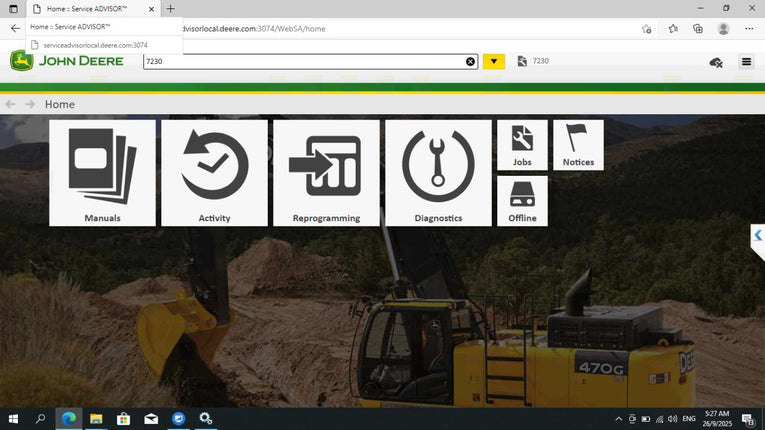Open the browser settings ellipsis menu

click(x=749, y=28)
